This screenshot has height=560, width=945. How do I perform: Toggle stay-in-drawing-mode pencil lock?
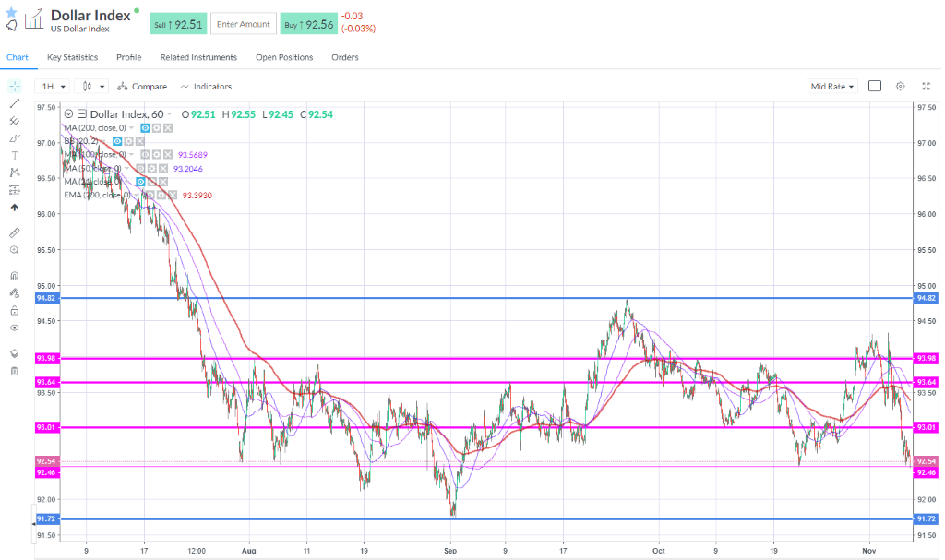tap(15, 293)
